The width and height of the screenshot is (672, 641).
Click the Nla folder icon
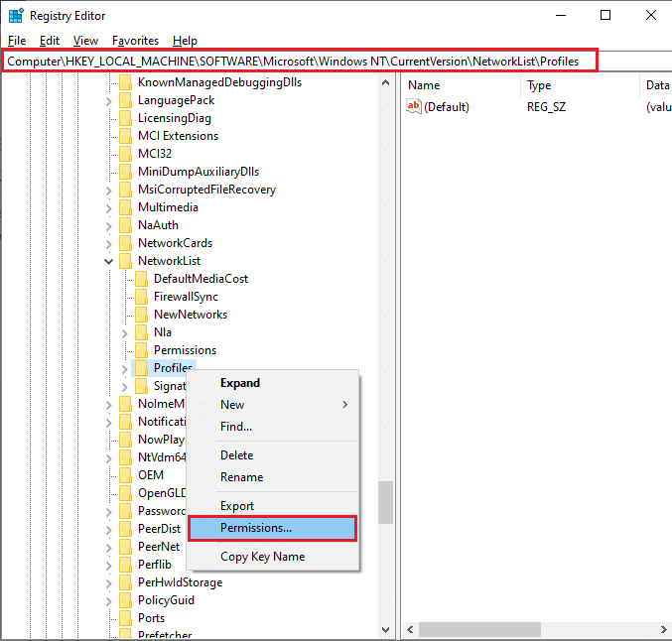click(141, 332)
